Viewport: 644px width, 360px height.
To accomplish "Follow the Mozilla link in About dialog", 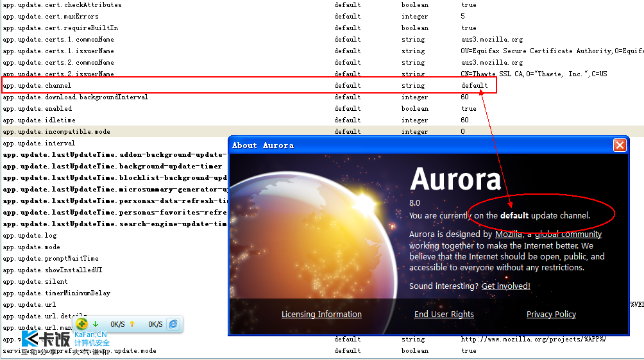I will [508, 234].
